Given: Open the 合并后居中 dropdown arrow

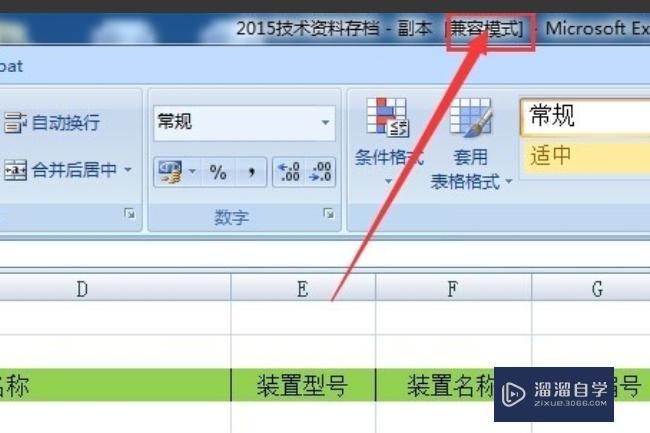Looking at the screenshot, I should click(128, 170).
